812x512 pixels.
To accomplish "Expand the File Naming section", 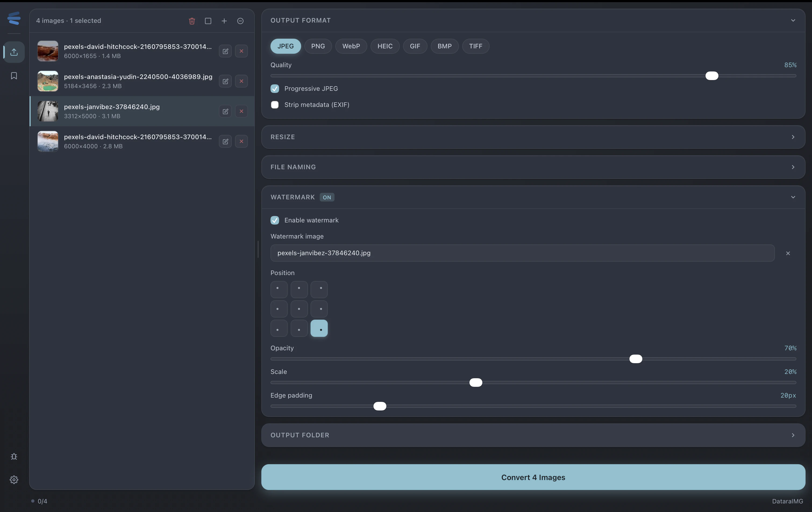I will click(533, 167).
